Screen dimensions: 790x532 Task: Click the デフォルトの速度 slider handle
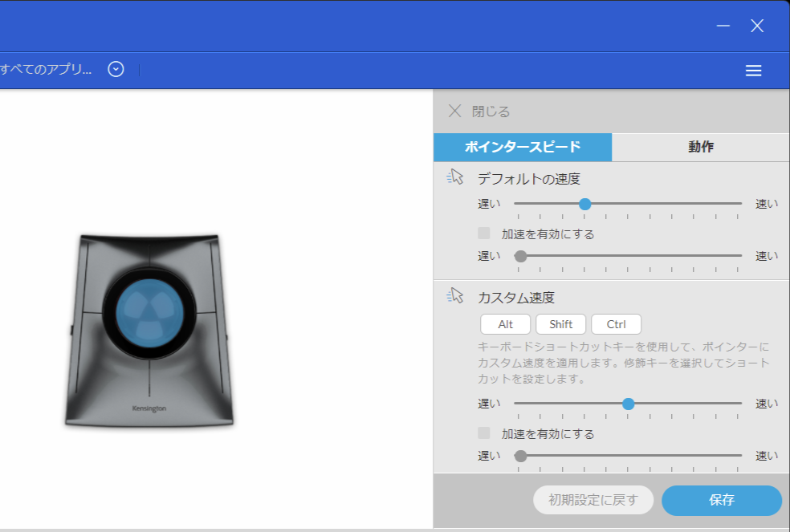585,204
